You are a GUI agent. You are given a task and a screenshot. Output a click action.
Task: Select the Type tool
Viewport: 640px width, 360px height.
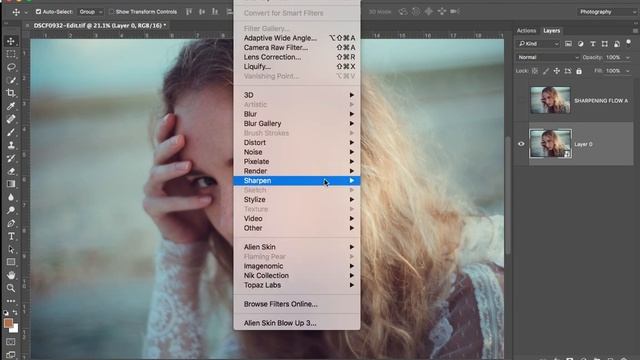coord(11,236)
